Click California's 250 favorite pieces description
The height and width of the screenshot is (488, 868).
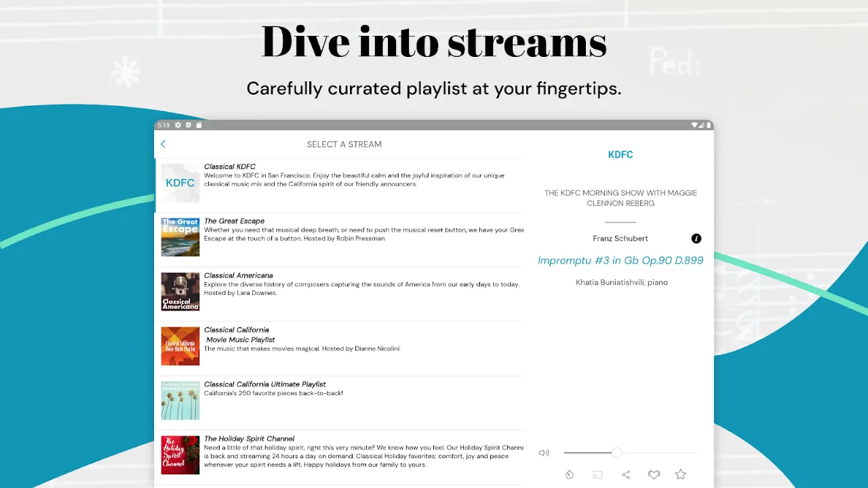coord(273,393)
